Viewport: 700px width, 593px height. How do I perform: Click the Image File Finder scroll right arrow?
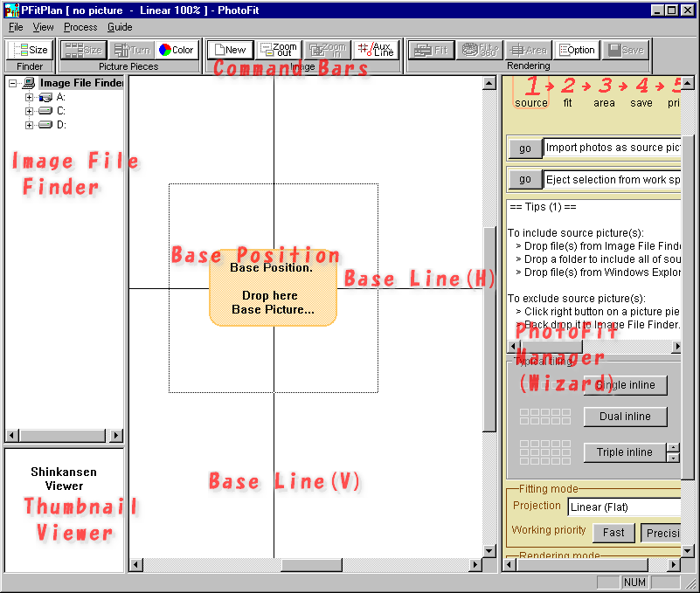pos(116,435)
